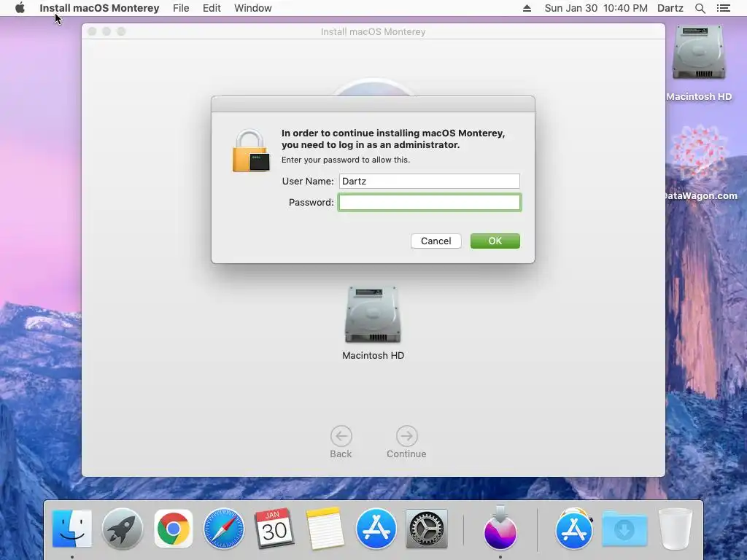Viewport: 747px width, 560px height.
Task: Open the Downloads folder in the Dock
Action: [x=624, y=529]
